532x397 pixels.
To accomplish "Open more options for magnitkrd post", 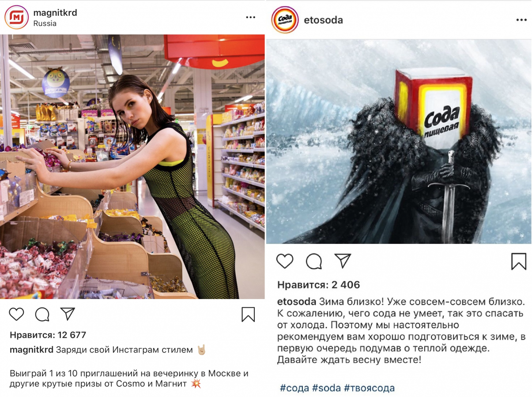I will [x=251, y=18].
